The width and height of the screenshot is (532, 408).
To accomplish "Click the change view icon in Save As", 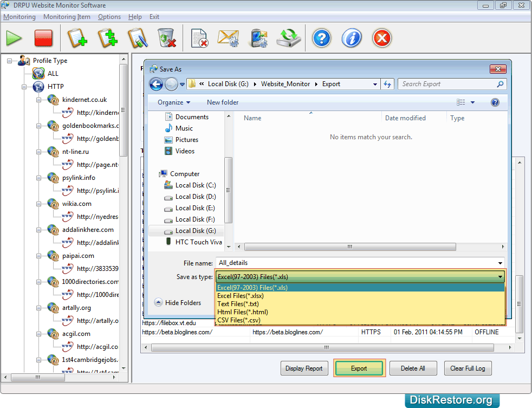I will pos(460,102).
